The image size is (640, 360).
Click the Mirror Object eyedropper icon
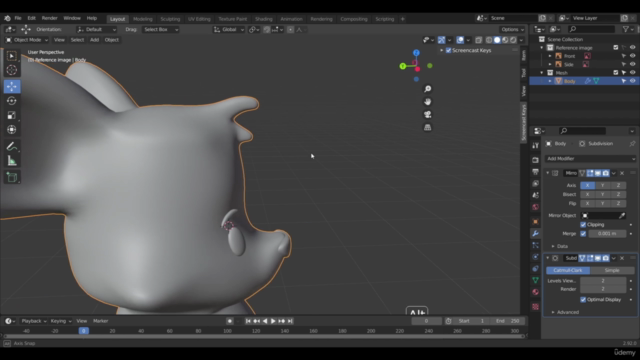click(622, 216)
